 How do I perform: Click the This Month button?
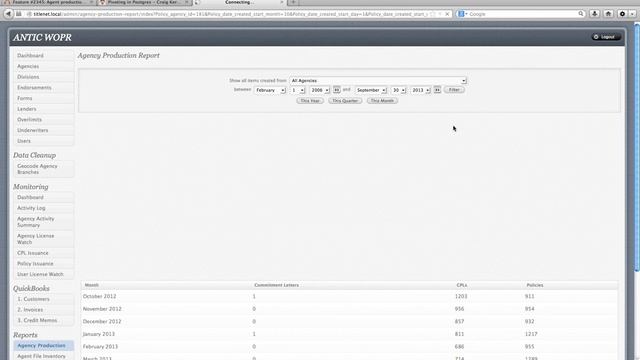tap(382, 100)
